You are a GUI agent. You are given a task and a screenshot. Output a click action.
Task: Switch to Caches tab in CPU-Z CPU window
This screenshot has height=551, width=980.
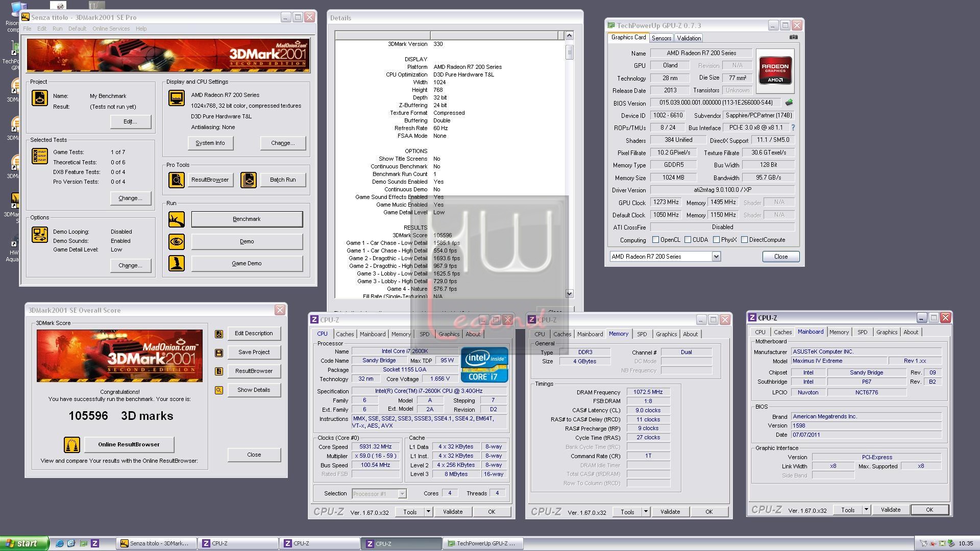[x=345, y=334]
